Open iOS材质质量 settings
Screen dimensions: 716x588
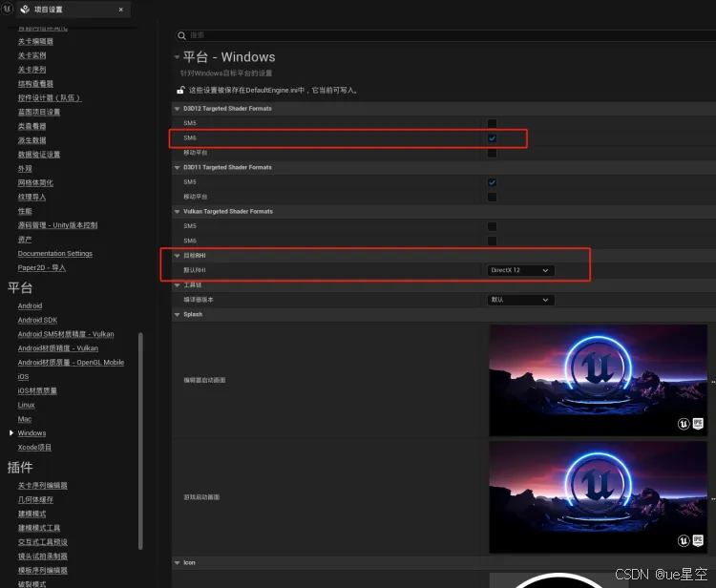(37, 390)
